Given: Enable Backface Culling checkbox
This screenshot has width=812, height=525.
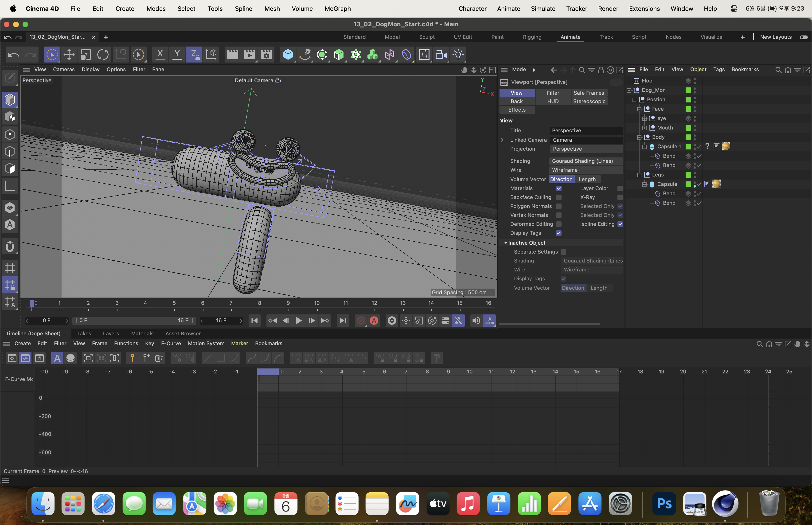Looking at the screenshot, I should pos(558,197).
